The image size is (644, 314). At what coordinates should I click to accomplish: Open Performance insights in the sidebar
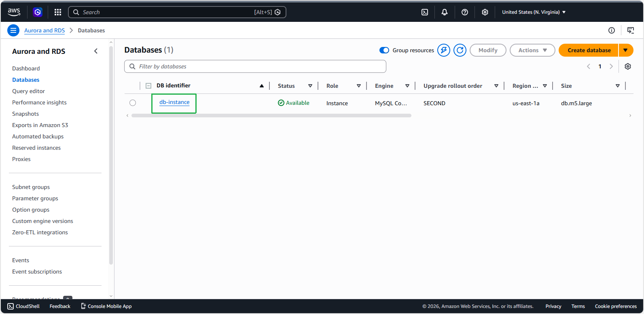(39, 102)
